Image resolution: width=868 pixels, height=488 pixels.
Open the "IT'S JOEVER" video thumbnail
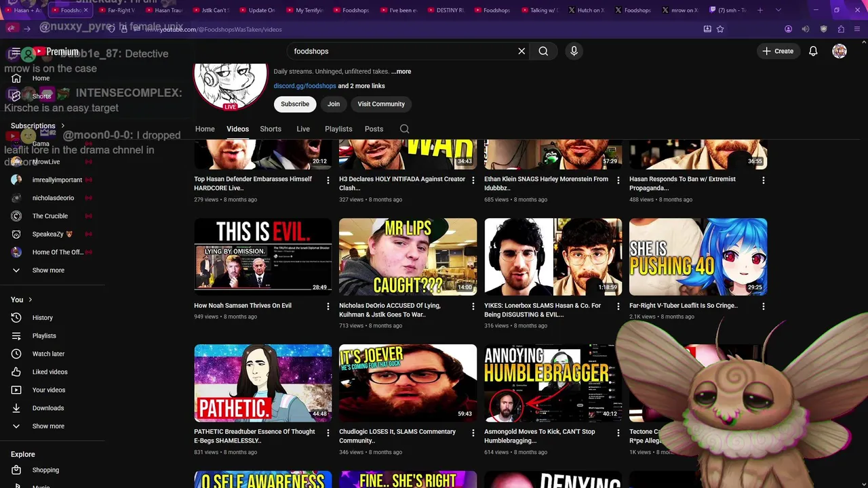pos(408,383)
